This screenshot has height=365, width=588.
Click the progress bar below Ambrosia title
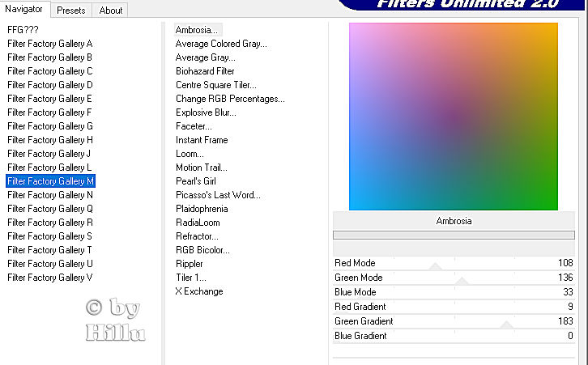coord(454,235)
